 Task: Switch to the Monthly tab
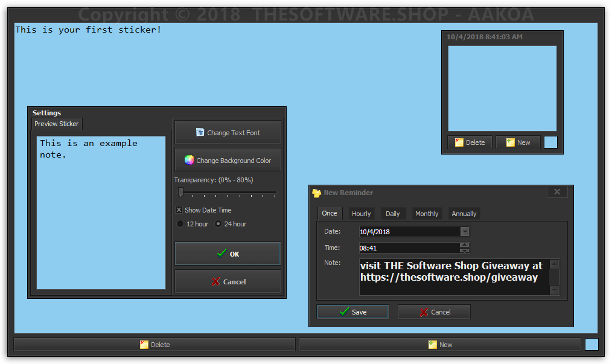coord(427,214)
